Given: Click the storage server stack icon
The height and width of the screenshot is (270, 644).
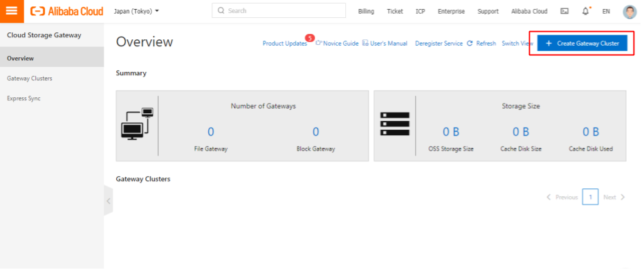Looking at the screenshot, I should 395,124.
